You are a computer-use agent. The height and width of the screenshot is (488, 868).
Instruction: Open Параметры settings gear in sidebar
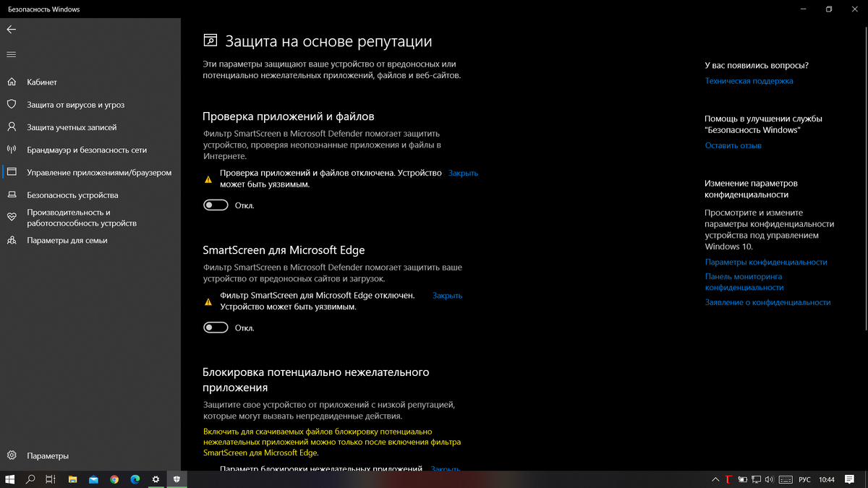click(90, 456)
